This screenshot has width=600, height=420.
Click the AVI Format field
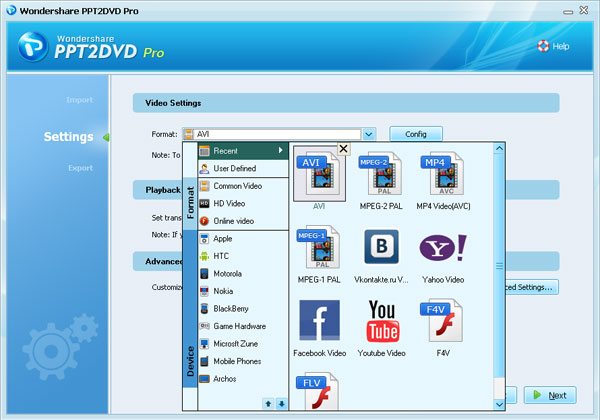[272, 134]
